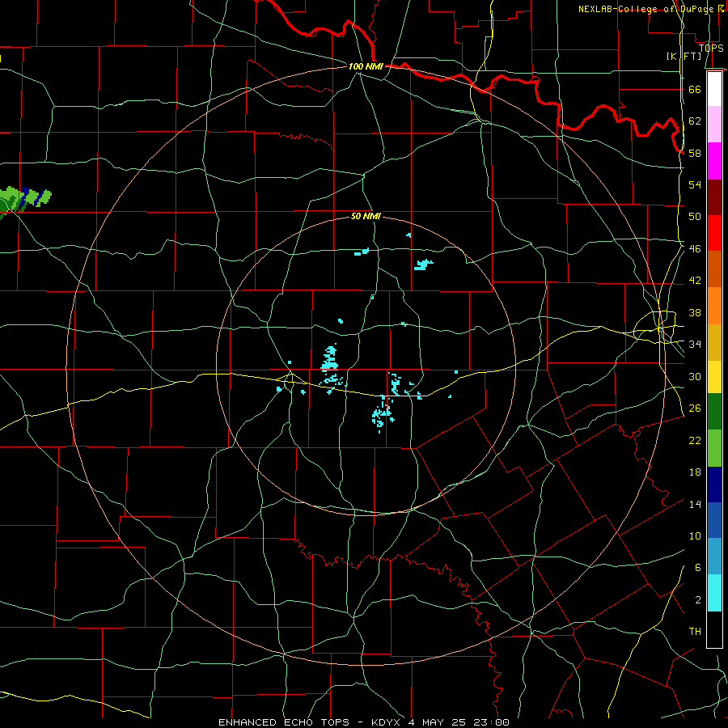Select the 6 legend value

(698, 568)
